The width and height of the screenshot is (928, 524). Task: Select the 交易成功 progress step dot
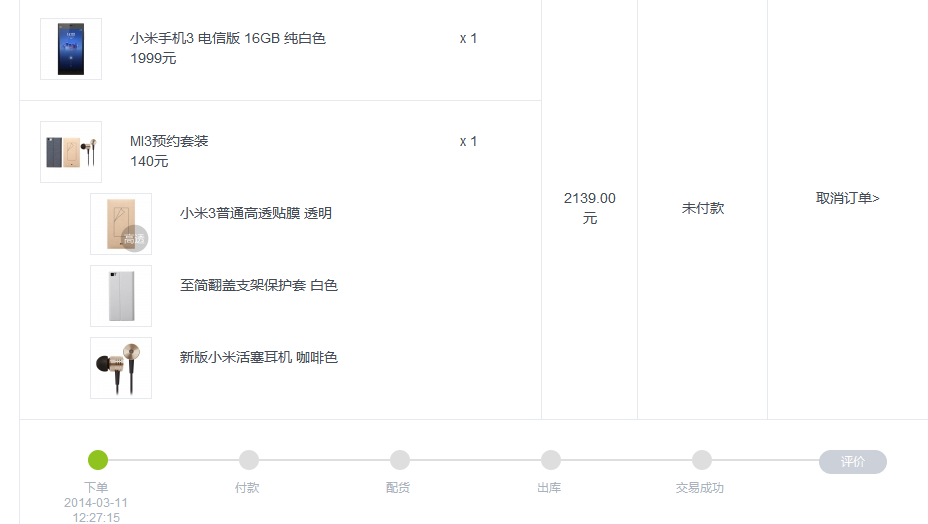click(702, 460)
